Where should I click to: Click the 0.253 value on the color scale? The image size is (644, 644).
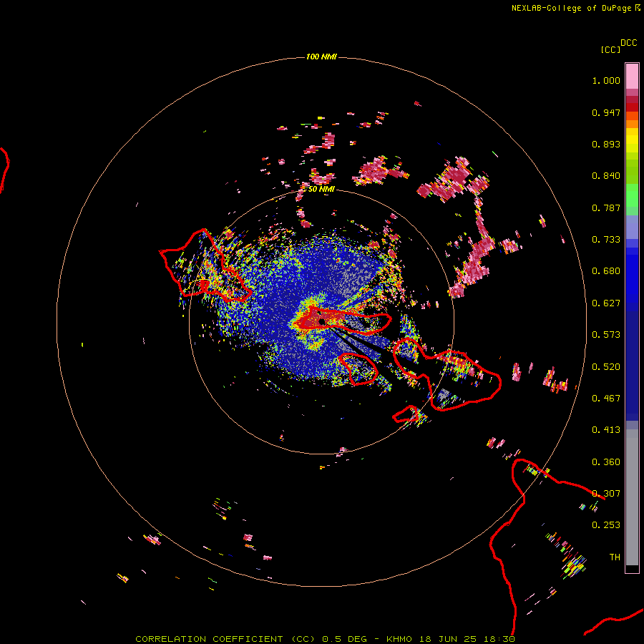(x=606, y=525)
